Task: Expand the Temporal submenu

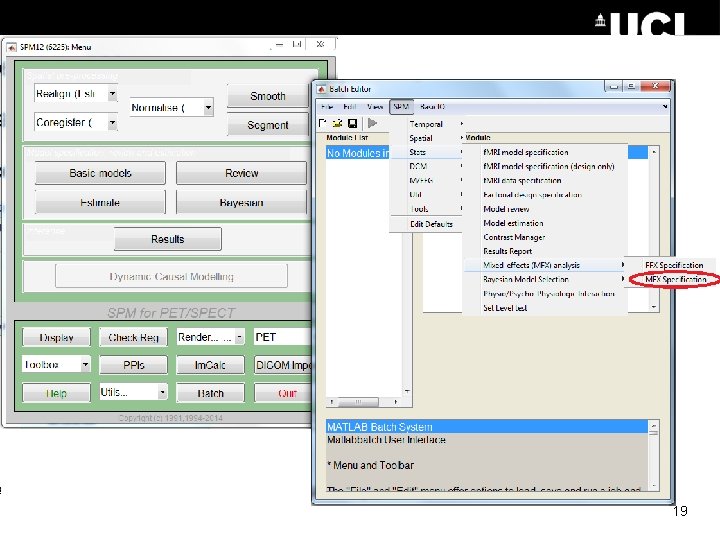Action: (426, 124)
